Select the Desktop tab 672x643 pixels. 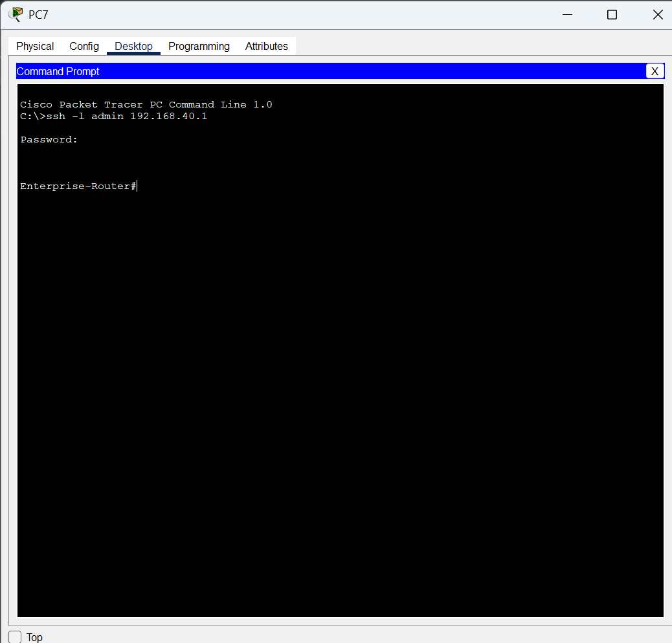pos(134,46)
